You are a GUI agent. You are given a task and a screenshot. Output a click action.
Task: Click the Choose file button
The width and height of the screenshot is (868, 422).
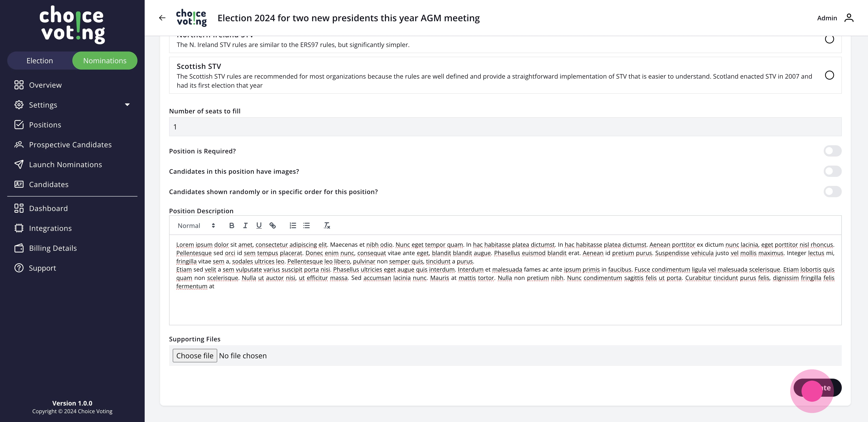pyautogui.click(x=195, y=356)
